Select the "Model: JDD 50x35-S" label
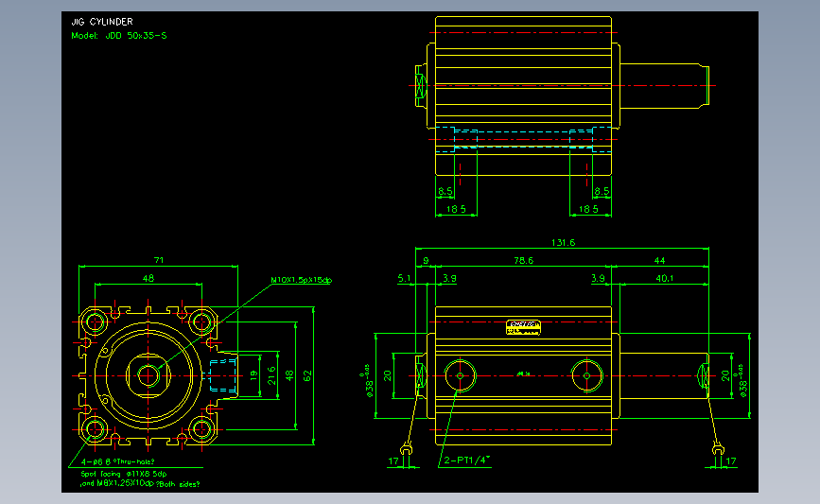Viewport: 820px width, 504px height. (x=119, y=36)
